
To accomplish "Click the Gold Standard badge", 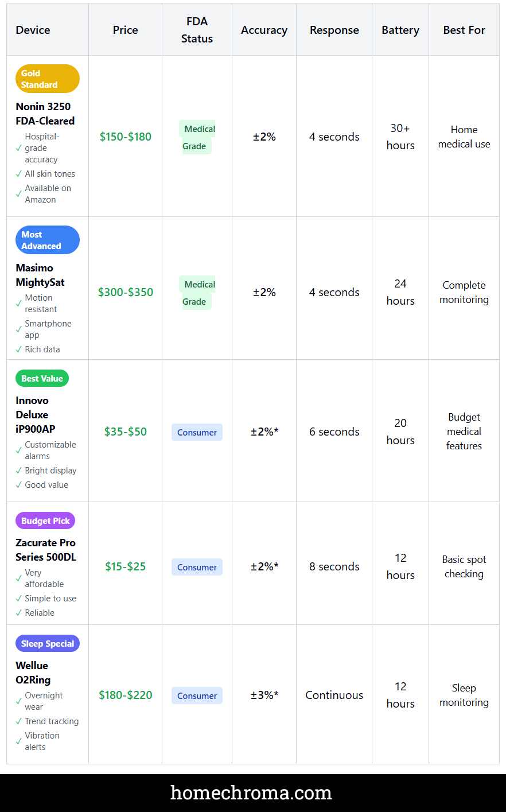I will coord(47,79).
